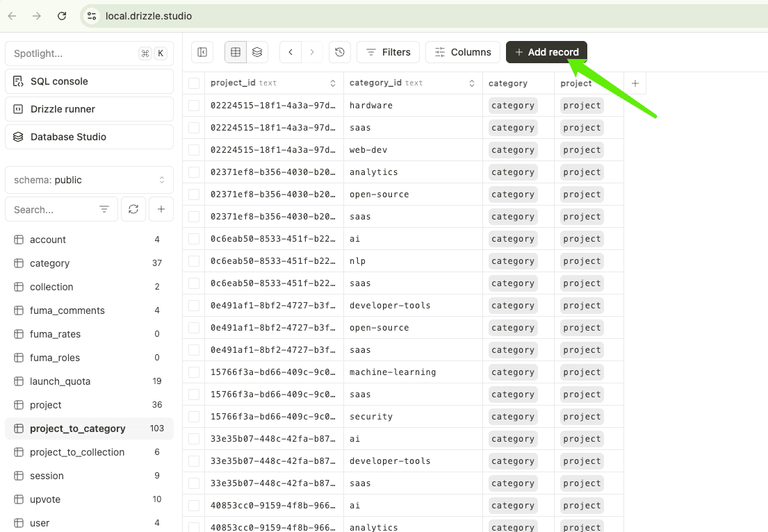
Task: Open Database Studio
Action: click(x=89, y=137)
